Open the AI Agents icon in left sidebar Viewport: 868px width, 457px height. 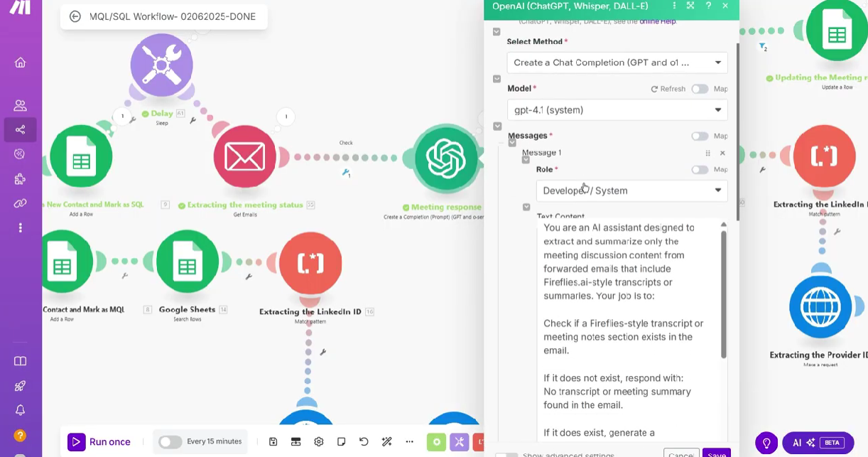[20, 154]
